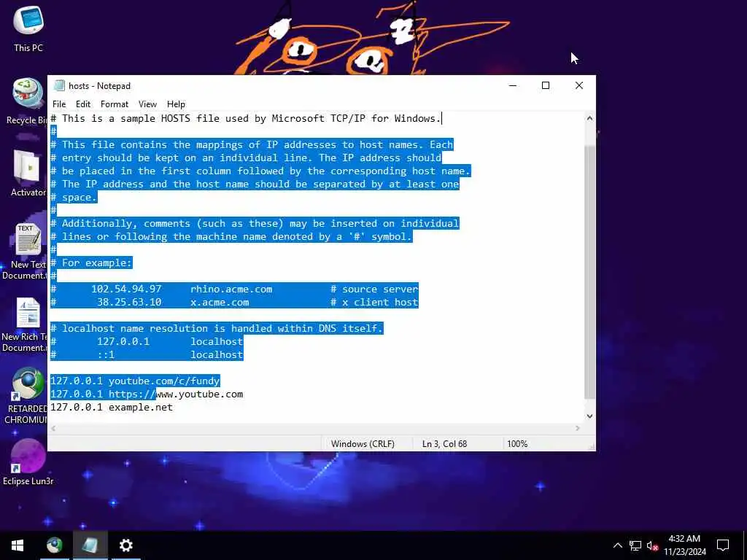Click 'rhino.acme.com' in the text
This screenshot has width=747, height=560.
coord(231,289)
